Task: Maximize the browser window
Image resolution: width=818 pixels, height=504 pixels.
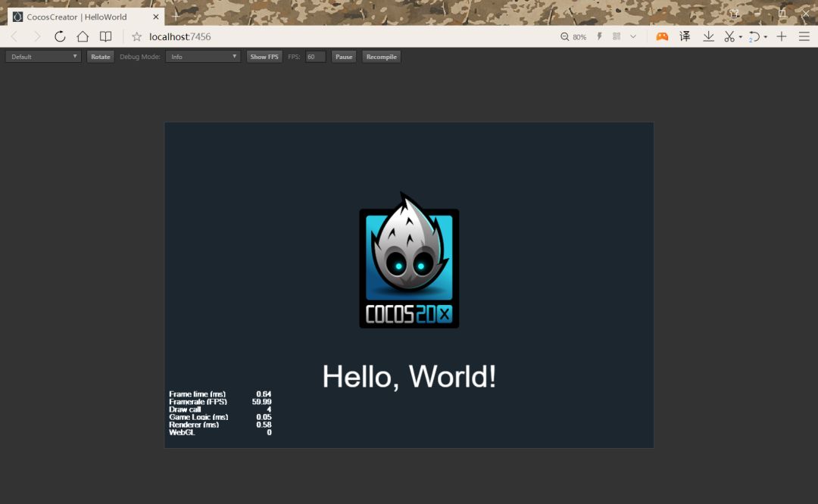Action: point(782,14)
